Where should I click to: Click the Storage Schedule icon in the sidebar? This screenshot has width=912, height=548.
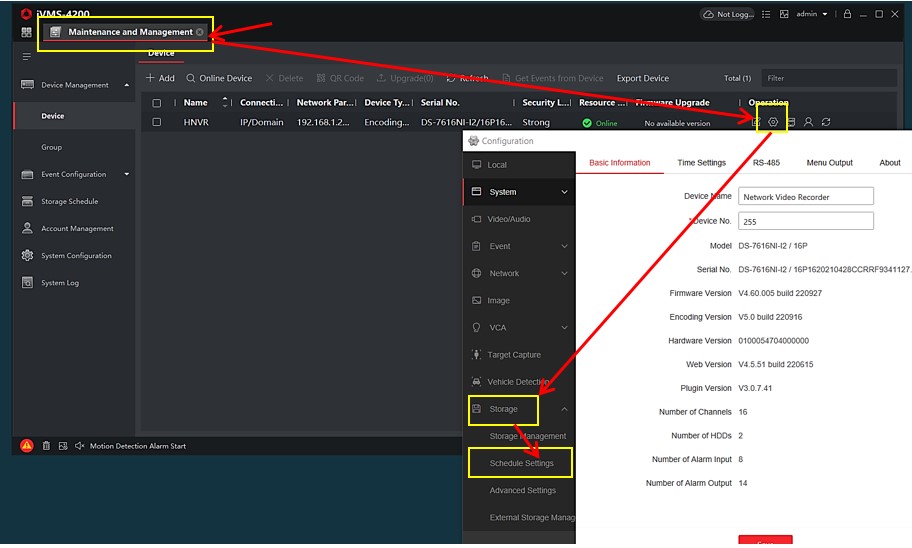pos(27,201)
